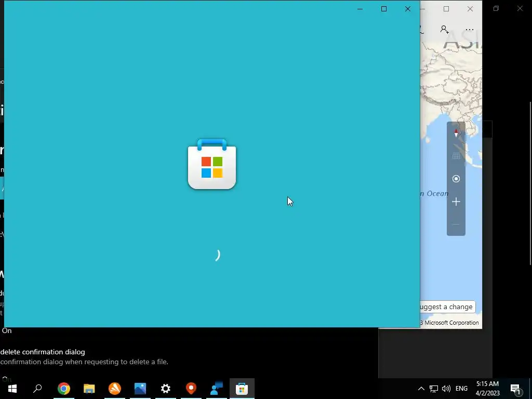Open the notification action center icon
The height and width of the screenshot is (399, 532).
click(x=515, y=389)
